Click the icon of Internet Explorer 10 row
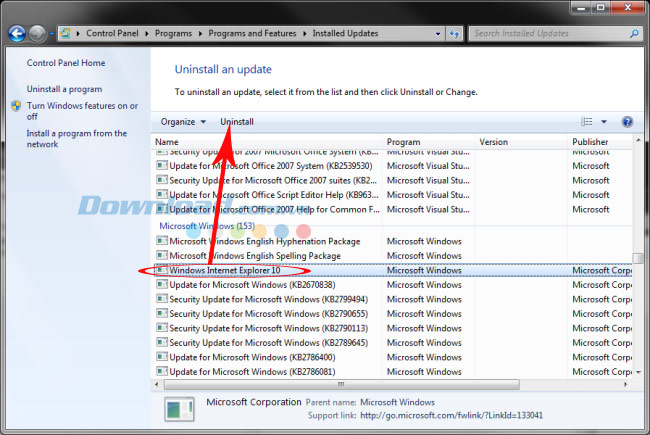The width and height of the screenshot is (650, 435). click(162, 270)
